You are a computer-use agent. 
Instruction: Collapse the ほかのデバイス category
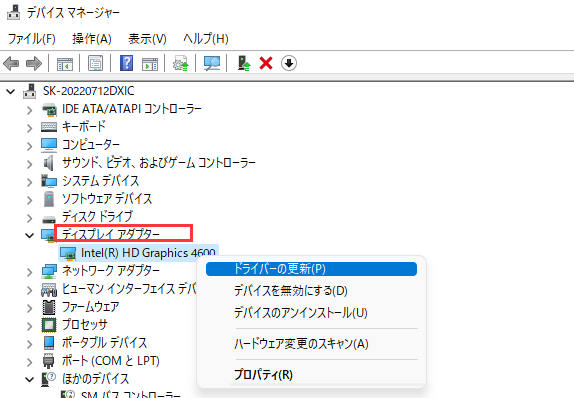(30, 379)
